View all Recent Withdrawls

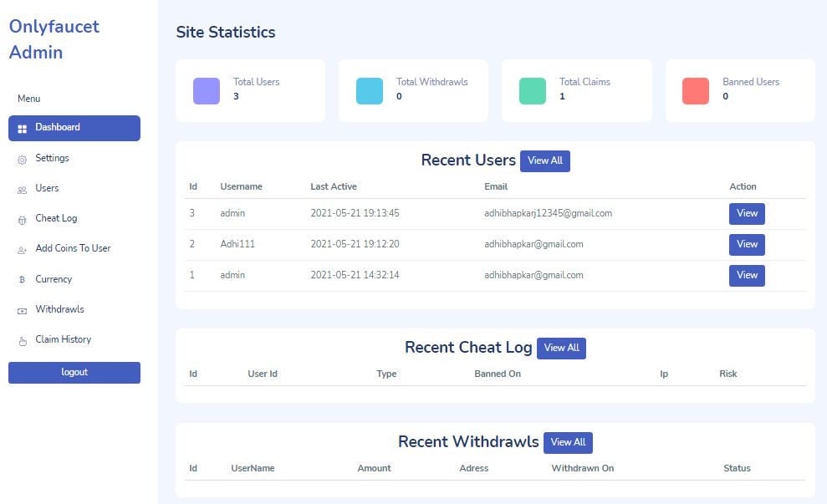[x=568, y=442]
